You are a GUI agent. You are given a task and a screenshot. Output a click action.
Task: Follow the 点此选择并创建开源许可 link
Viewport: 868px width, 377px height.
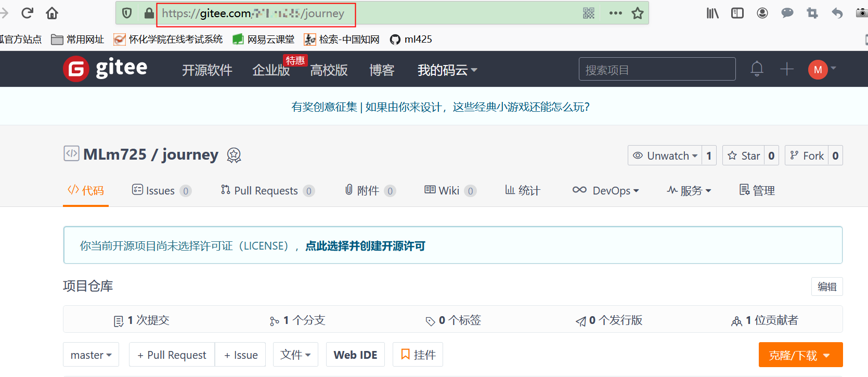click(365, 246)
